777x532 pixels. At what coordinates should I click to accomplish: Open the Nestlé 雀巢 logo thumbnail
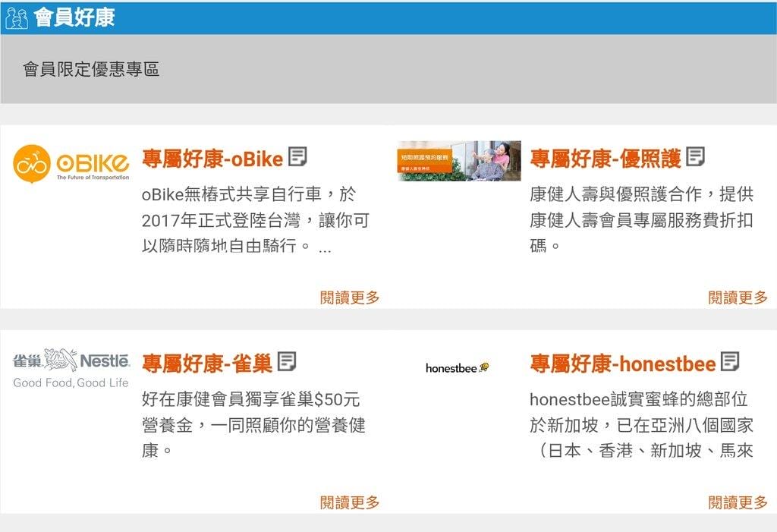tap(71, 368)
